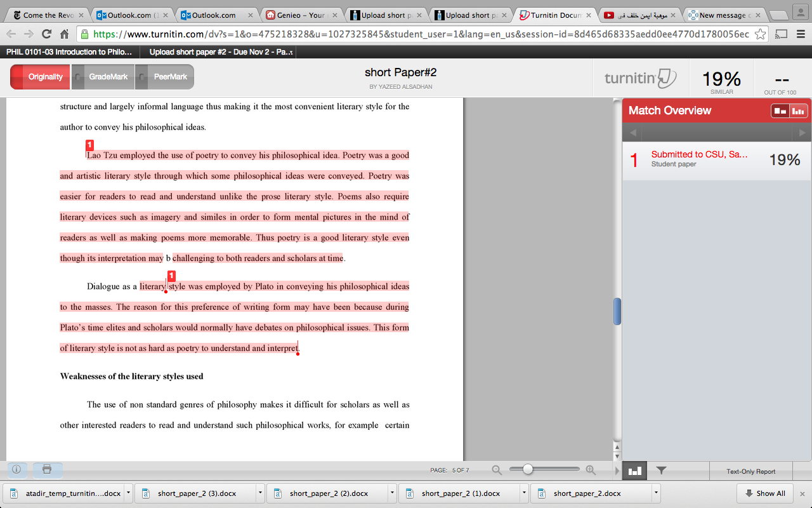Viewport: 812px width, 508px height.
Task: Open downloaded atadir_temp_turnitin docx file
Action: (62, 493)
